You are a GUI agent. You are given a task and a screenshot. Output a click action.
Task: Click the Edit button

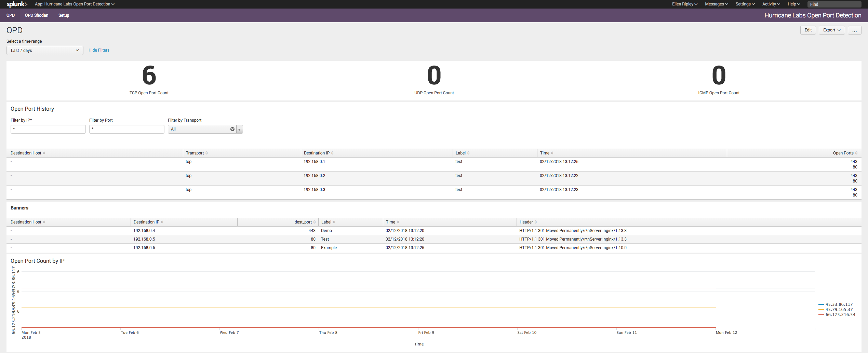(x=808, y=30)
